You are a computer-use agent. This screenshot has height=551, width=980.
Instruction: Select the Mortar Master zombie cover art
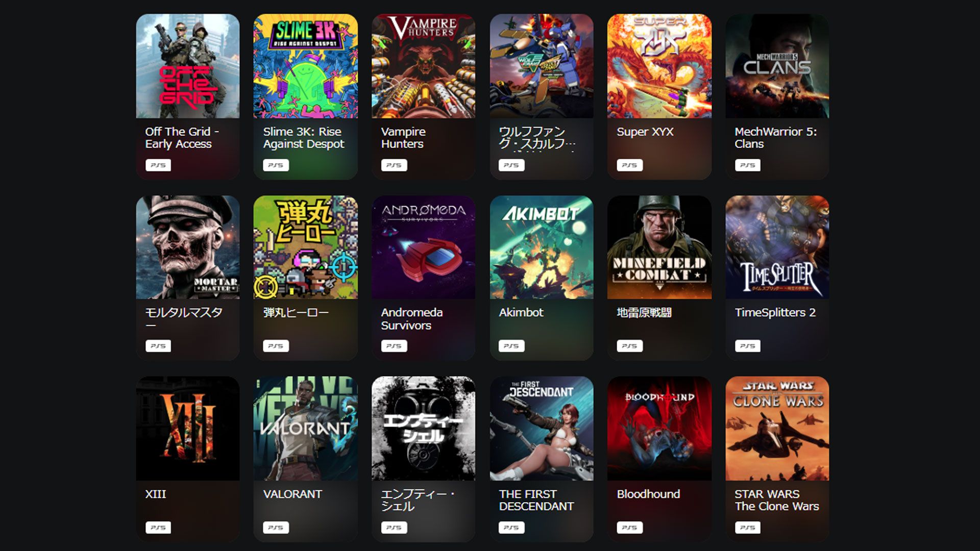click(187, 247)
